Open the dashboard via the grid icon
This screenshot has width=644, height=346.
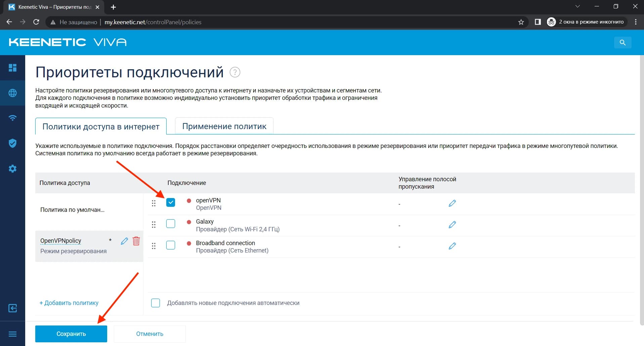[x=12, y=68]
